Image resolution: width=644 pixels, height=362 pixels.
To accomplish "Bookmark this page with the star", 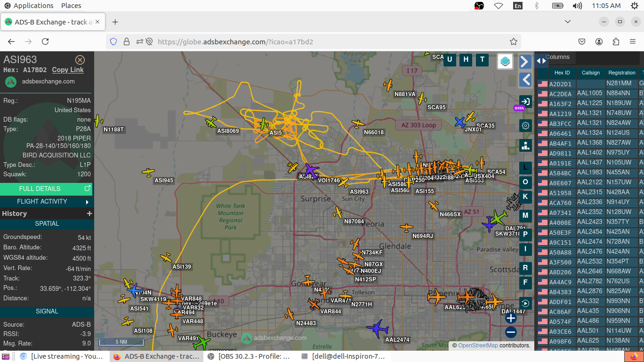I will click(x=514, y=41).
